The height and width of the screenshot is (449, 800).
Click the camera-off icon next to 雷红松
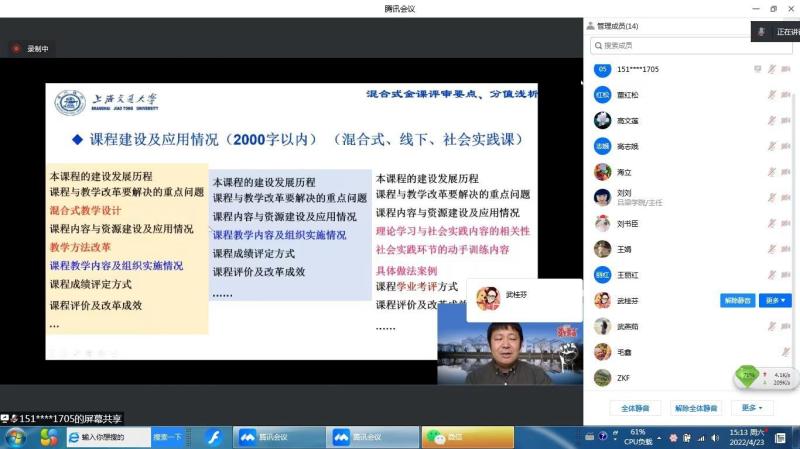[786, 95]
